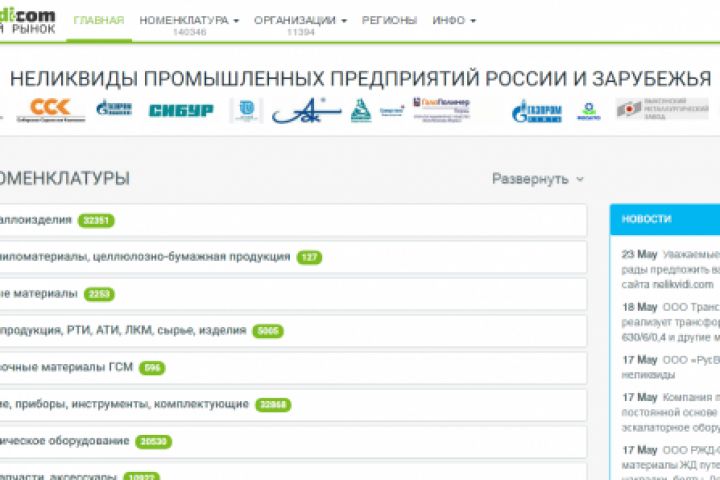Image resolution: width=720 pixels, height=480 pixels.
Task: Click the СИБУР logo
Action: click(181, 110)
